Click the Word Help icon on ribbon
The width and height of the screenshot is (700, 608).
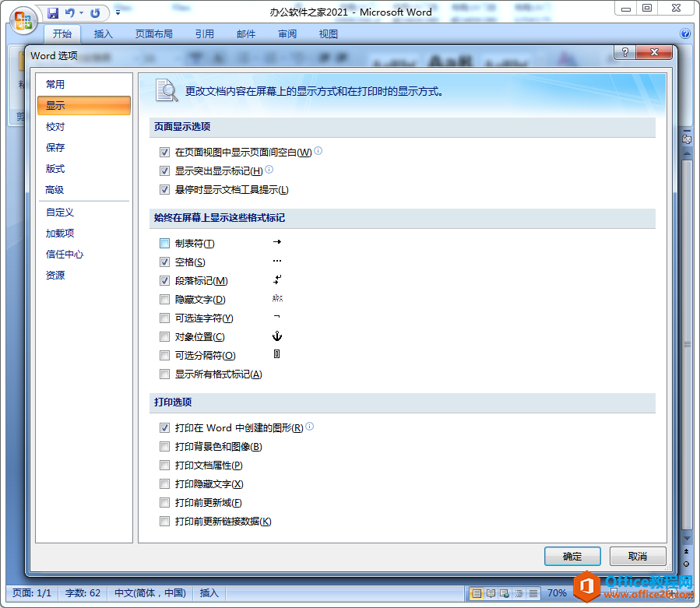tap(685, 33)
